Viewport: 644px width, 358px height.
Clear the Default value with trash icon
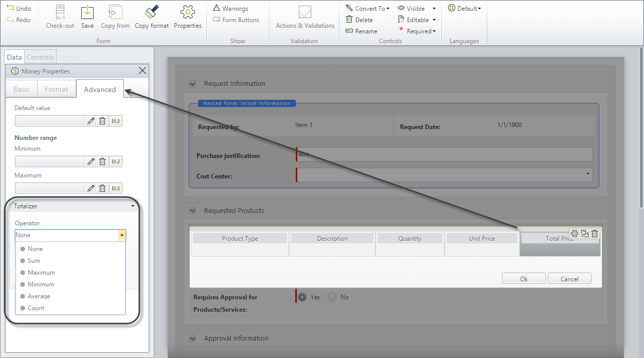coord(102,121)
